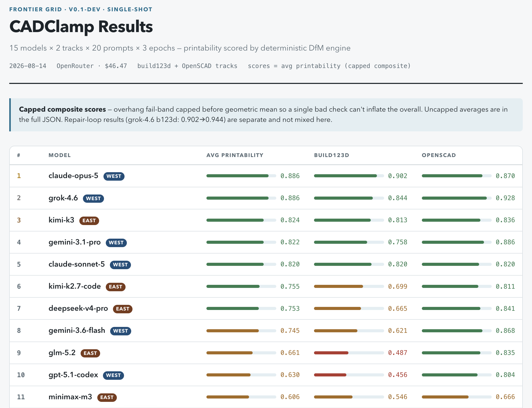The width and height of the screenshot is (532, 408).
Task: Click the 0.487 build123d score for glm-5.2
Action: coord(397,353)
